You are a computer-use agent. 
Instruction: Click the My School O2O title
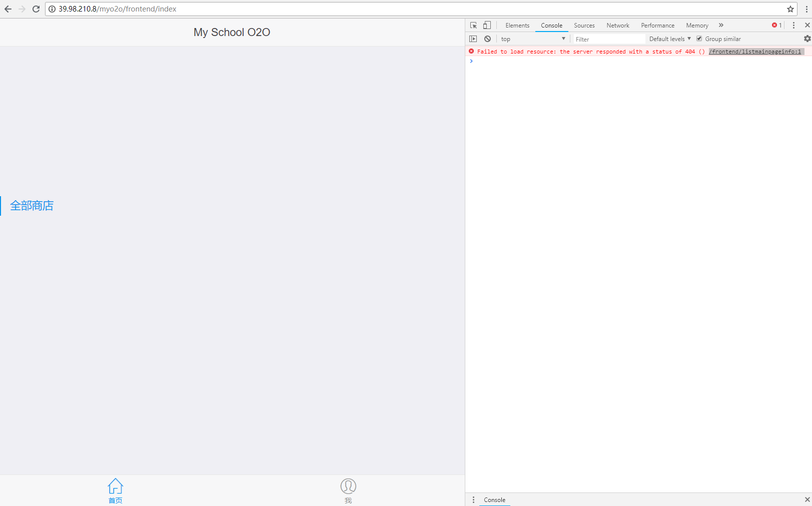coord(232,32)
